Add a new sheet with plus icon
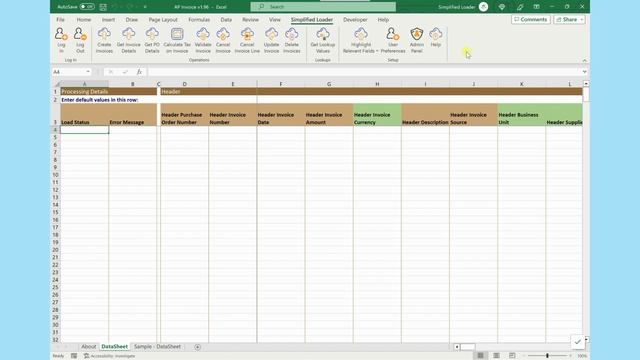640x360 pixels. tap(198, 347)
